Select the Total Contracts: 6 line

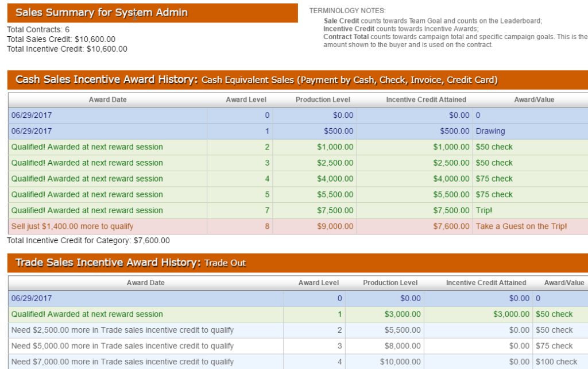pos(34,29)
